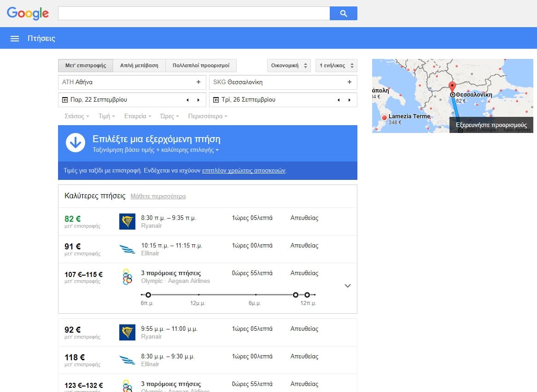Open the hamburger menu beside Πτήσεις
The width and height of the screenshot is (537, 392).
[15, 39]
